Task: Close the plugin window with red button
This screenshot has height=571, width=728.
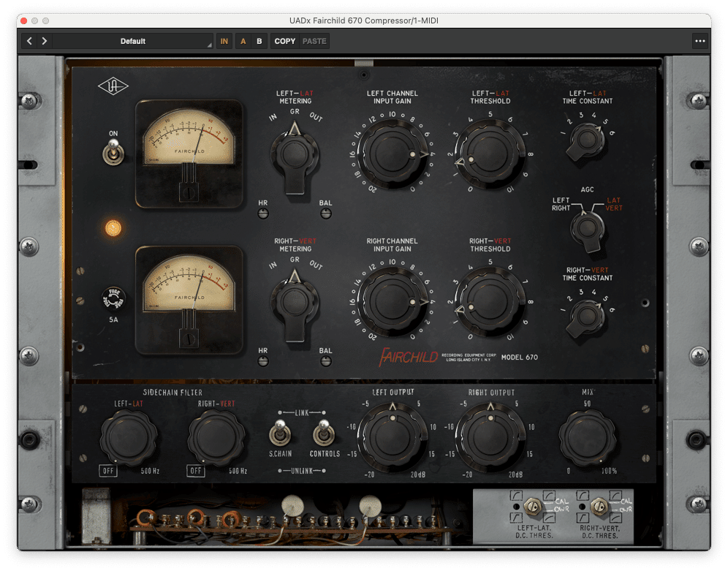Action: (23, 20)
